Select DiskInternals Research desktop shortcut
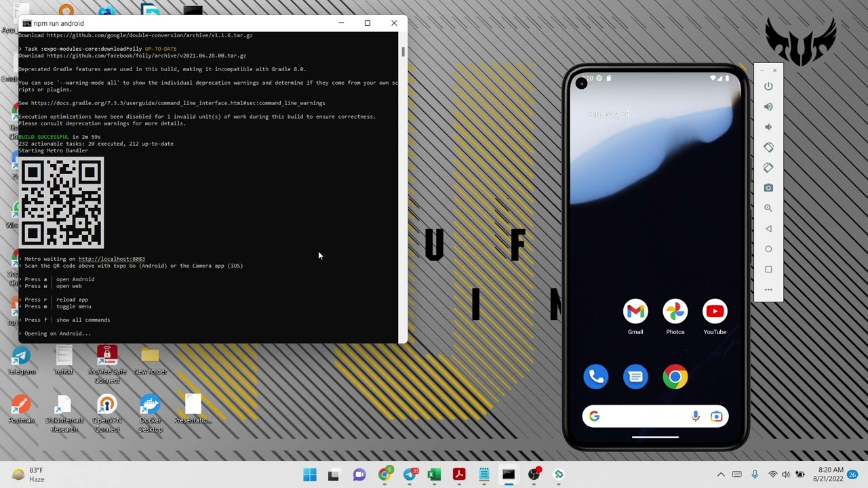This screenshot has height=488, width=868. [64, 413]
